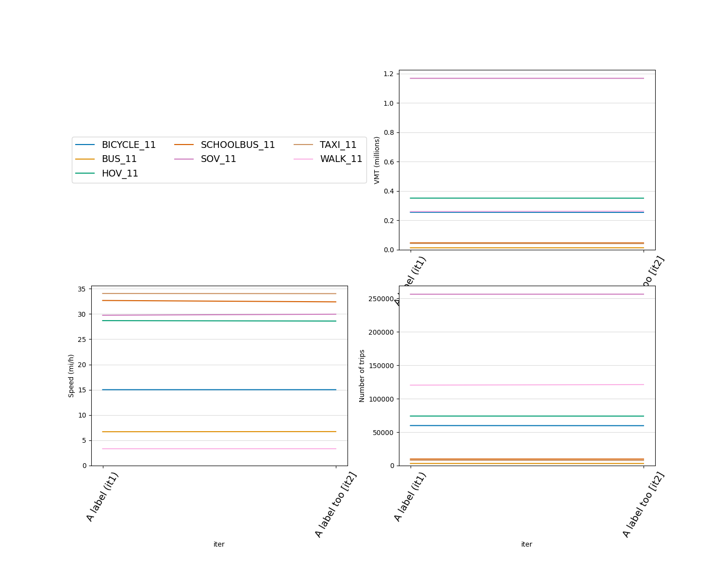Toggle visibility of the BICYCLE_11 legend entry
Image resolution: width=728 pixels, height=582 pixels.
(128, 145)
